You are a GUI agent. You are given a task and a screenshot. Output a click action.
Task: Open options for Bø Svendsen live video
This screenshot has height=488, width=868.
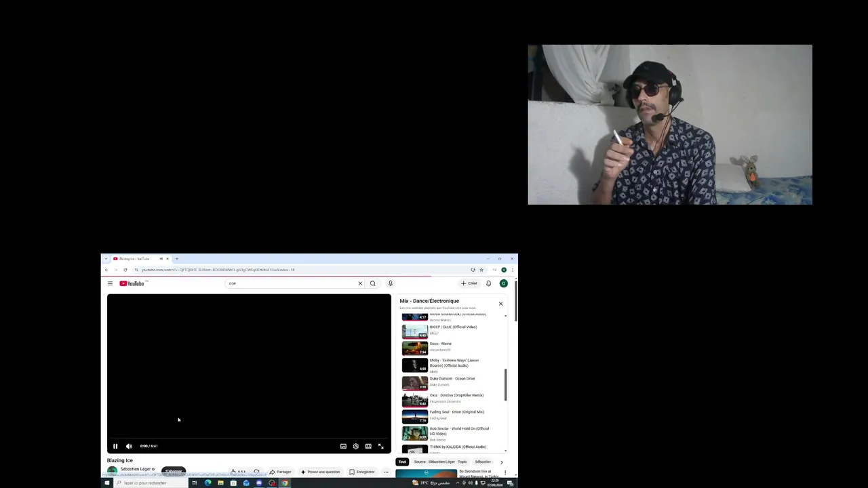505,472
